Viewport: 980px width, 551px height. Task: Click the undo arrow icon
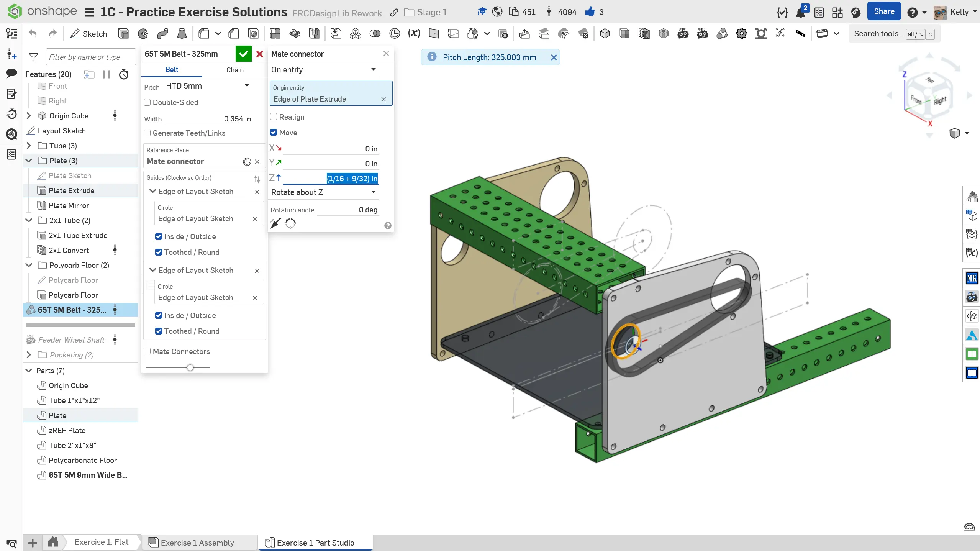pyautogui.click(x=33, y=34)
